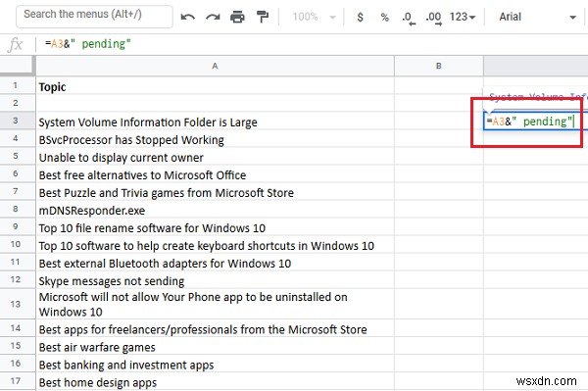This screenshot has height=391, width=588.
Task: Click the formula bar text
Action: coord(88,44)
